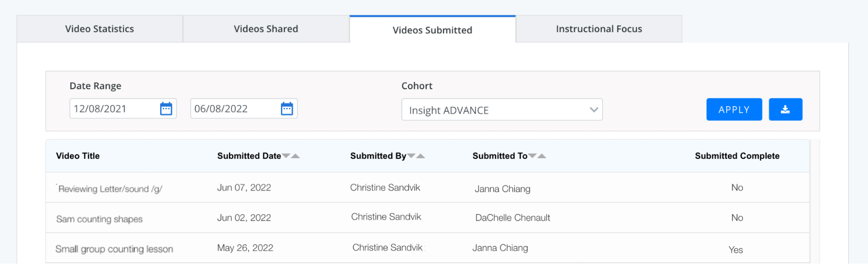The width and height of the screenshot is (868, 264).
Task: Sort Submitted By descending arrow
Action: (x=411, y=156)
